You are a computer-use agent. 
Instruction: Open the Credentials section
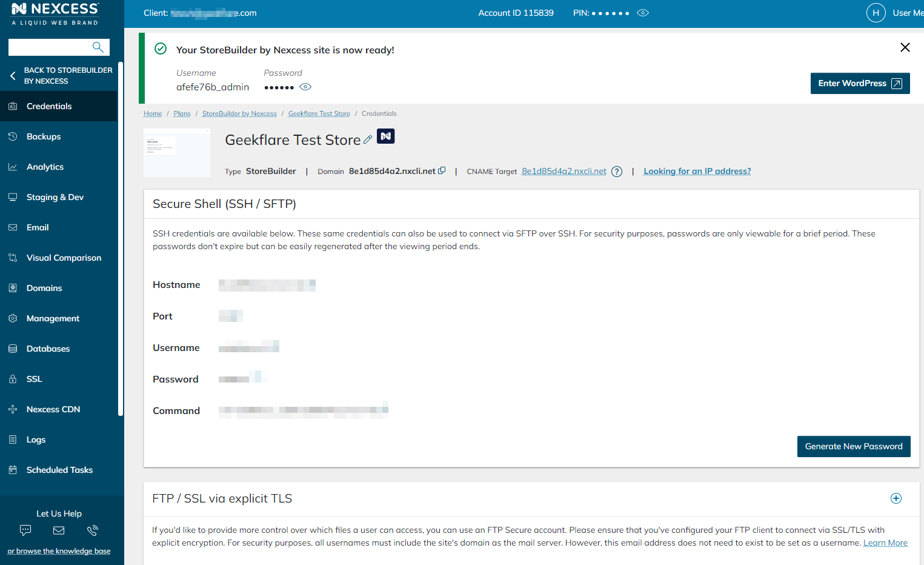point(59,106)
